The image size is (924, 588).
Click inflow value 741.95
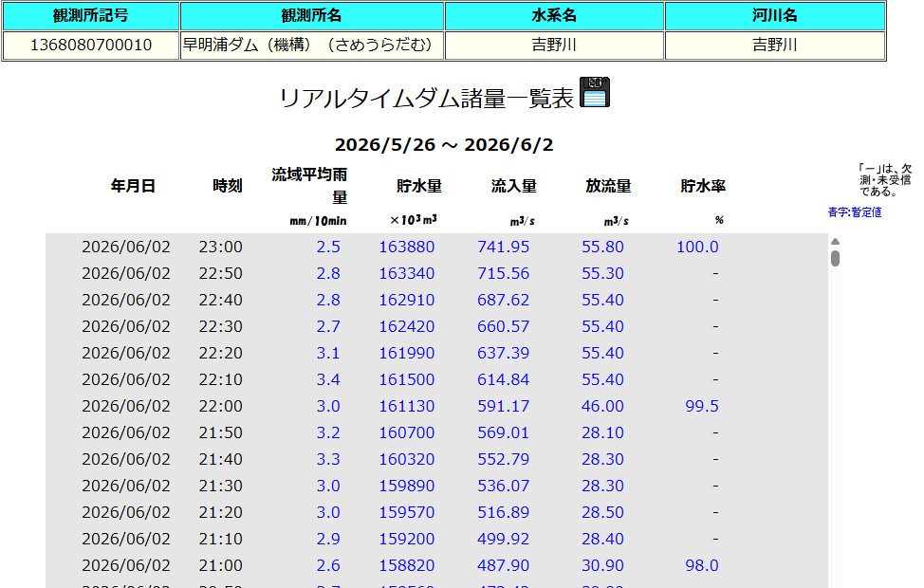[503, 247]
